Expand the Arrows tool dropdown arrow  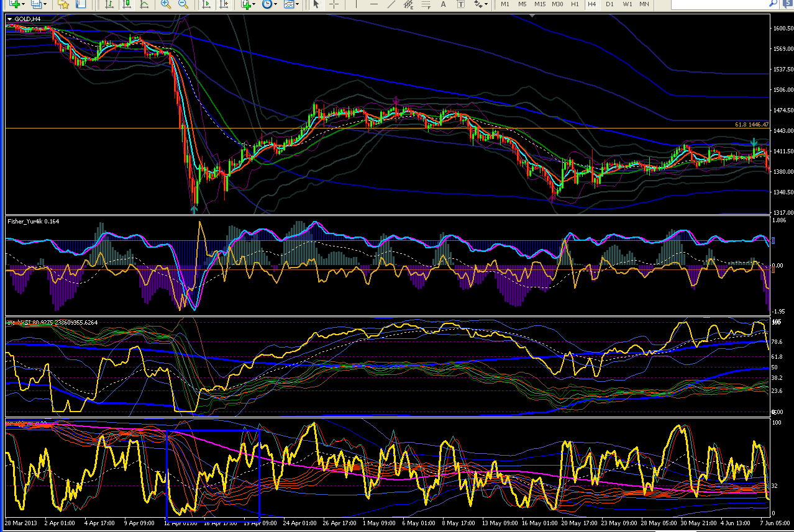pos(486,4)
